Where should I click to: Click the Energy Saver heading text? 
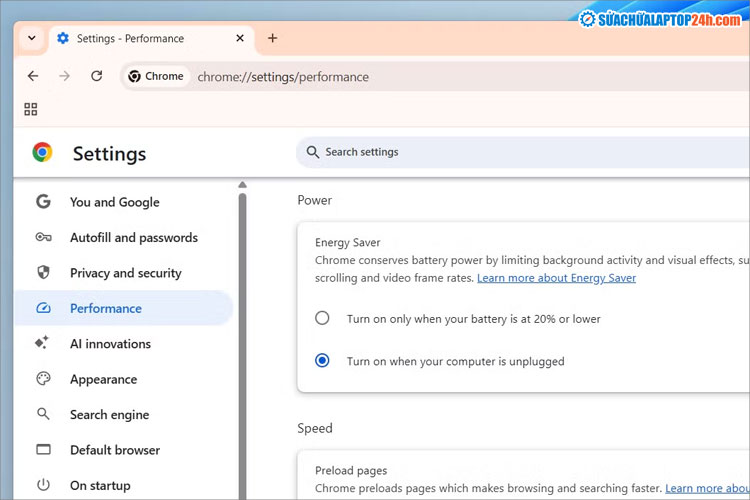tap(348, 243)
